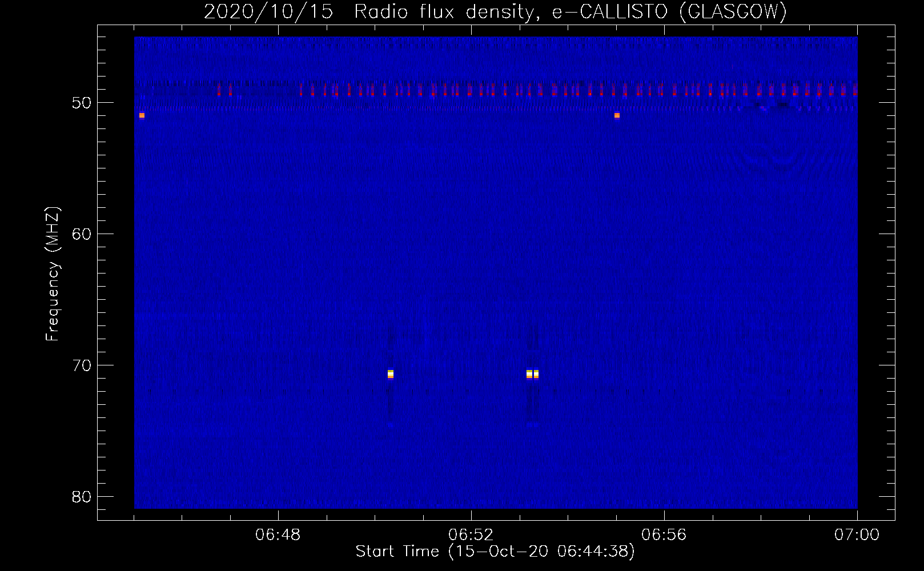Click the 06:52 time tick label
Screen dimensions: 924x571
click(x=471, y=535)
